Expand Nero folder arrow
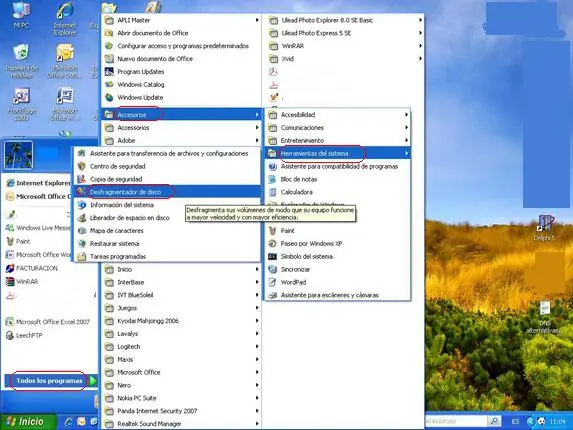Viewport: 573px width, 430px height. point(257,385)
